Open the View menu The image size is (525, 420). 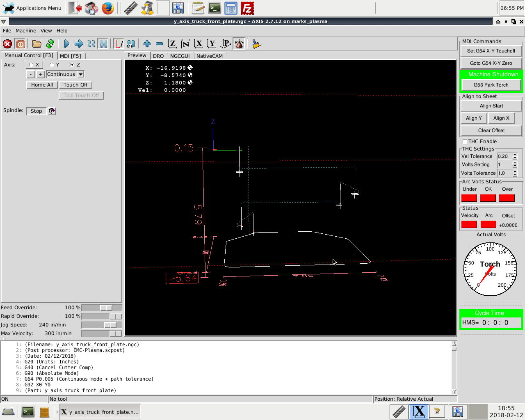[x=46, y=31]
